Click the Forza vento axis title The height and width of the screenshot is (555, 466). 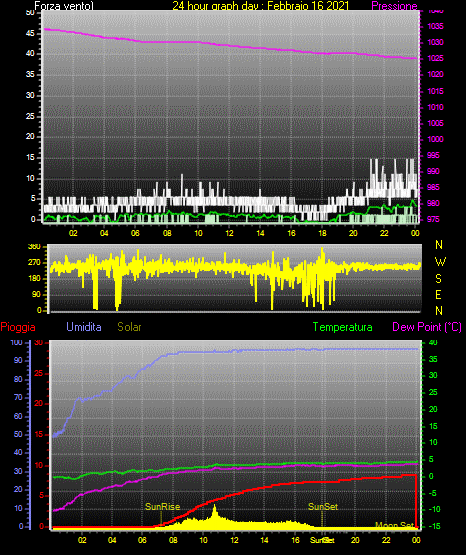64,6
